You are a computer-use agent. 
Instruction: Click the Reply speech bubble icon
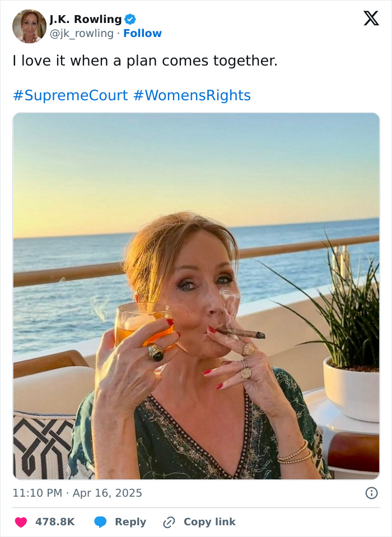coord(100,521)
